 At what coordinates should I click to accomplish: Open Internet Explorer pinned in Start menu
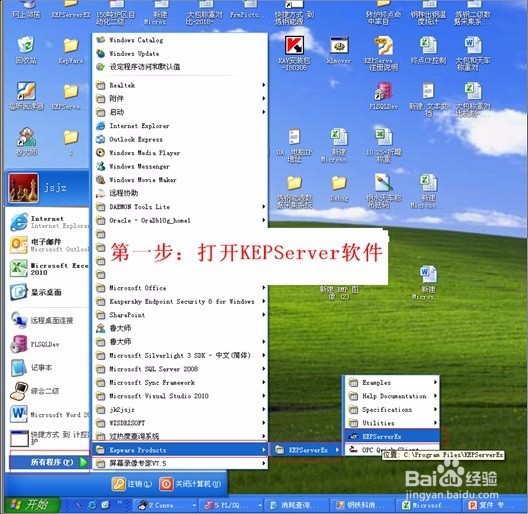coord(48,222)
